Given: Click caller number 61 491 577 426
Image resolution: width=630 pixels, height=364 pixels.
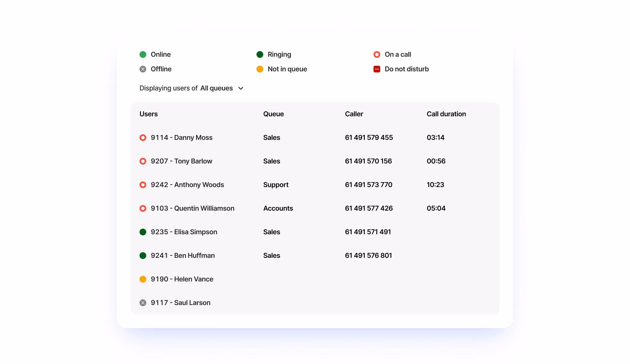Looking at the screenshot, I should click(x=369, y=208).
